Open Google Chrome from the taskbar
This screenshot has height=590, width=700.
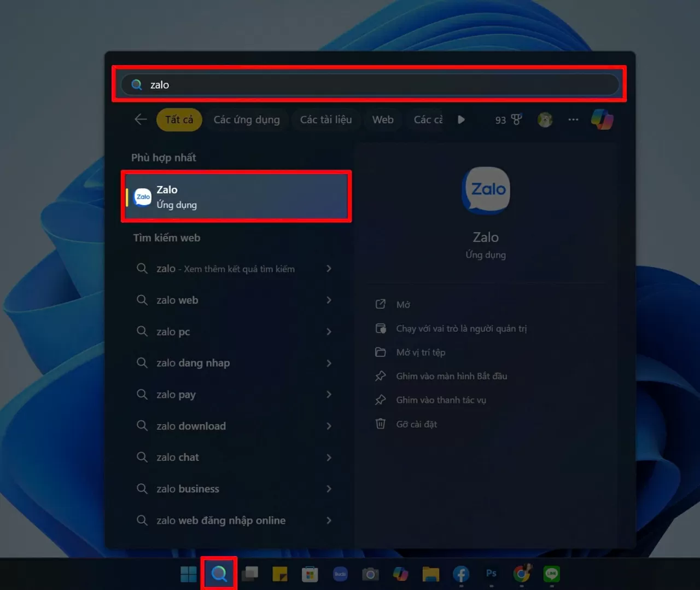[522, 574]
